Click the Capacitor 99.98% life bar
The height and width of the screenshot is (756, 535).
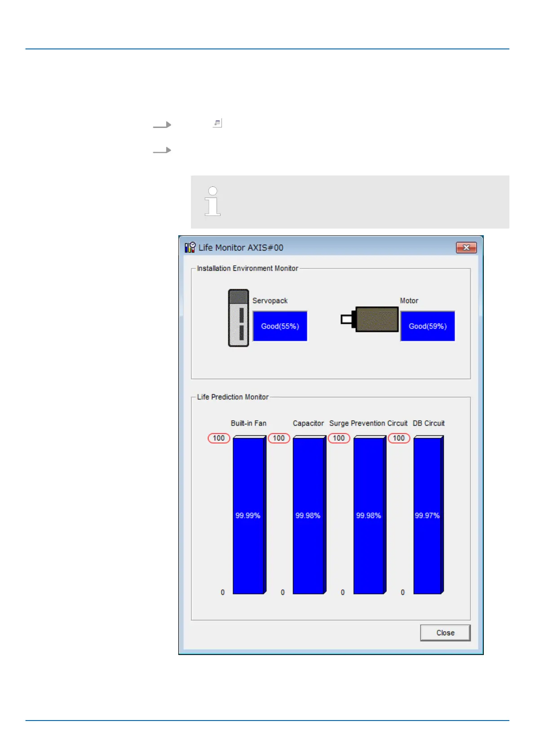[310, 515]
